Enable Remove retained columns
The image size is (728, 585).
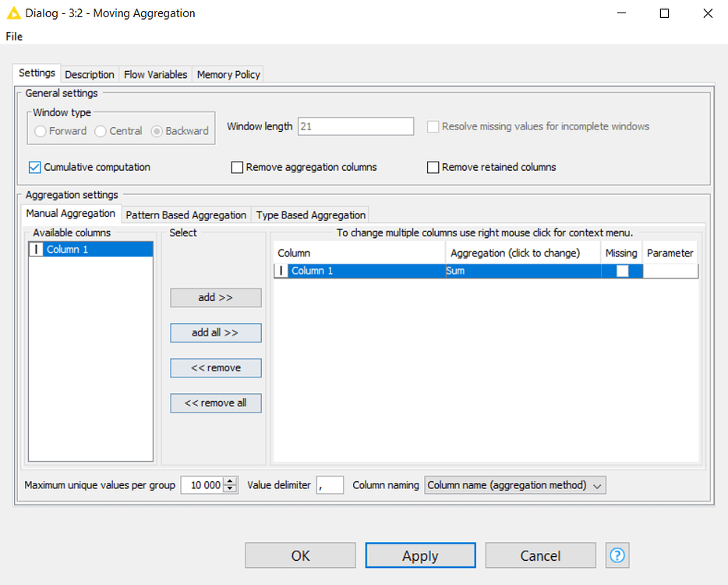433,167
